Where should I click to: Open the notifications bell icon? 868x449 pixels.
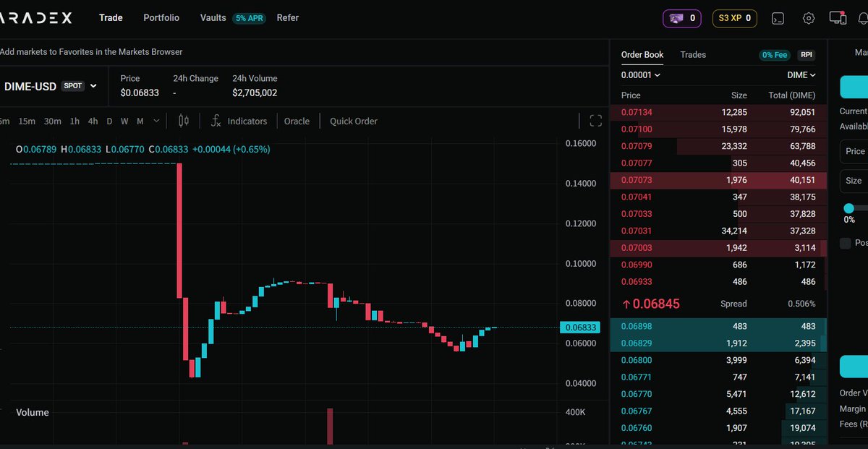pos(863,18)
